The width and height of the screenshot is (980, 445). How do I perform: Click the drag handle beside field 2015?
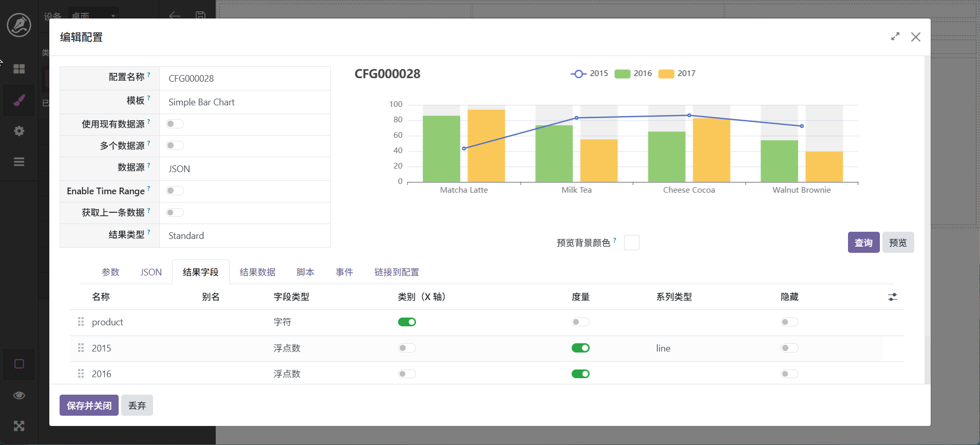tap(81, 348)
